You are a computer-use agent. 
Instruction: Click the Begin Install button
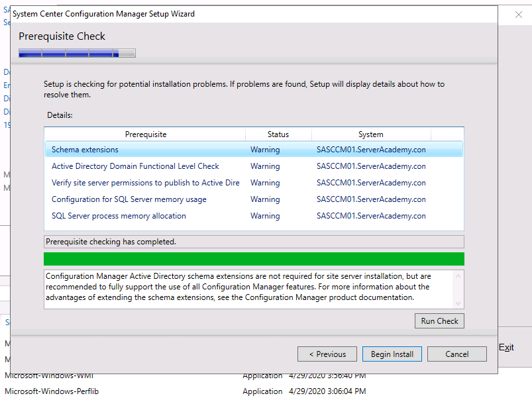tap(392, 354)
